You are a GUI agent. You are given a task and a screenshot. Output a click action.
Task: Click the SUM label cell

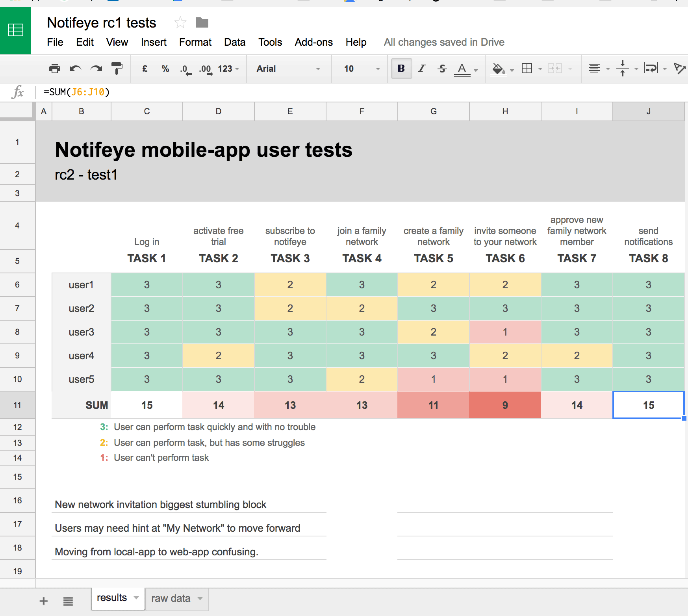pos(82,405)
